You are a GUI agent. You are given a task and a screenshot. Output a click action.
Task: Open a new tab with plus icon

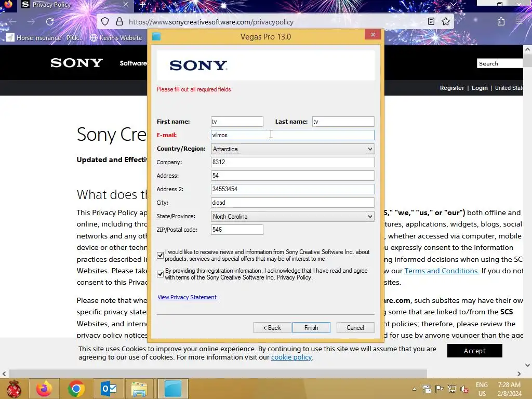coord(142,4)
